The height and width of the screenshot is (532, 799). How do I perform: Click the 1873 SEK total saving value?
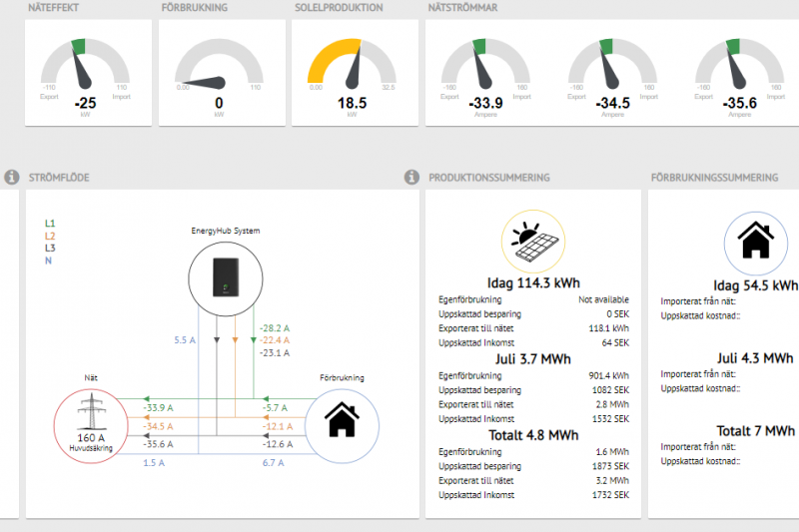(x=610, y=466)
